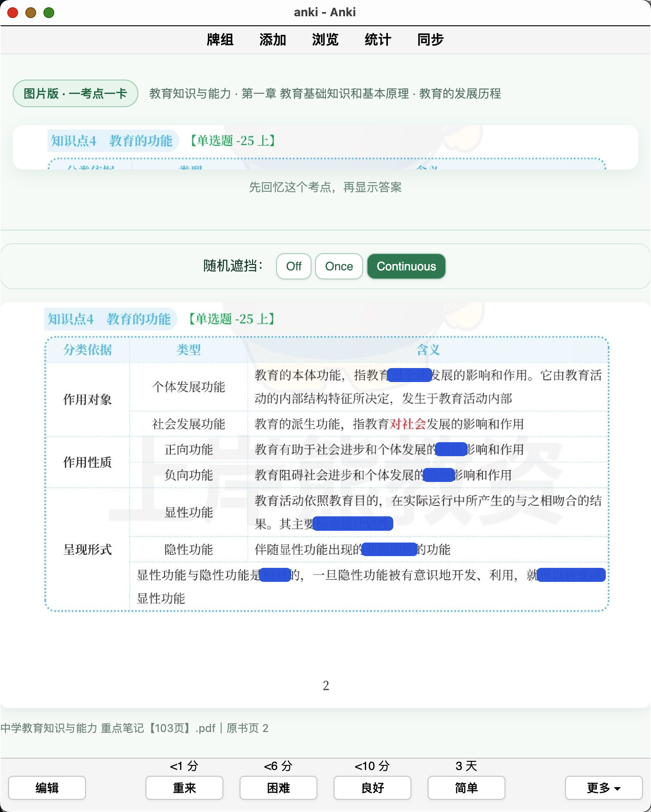This screenshot has height=812, width=651.
Task: Close the Anki window with red button
Action: tap(13, 13)
